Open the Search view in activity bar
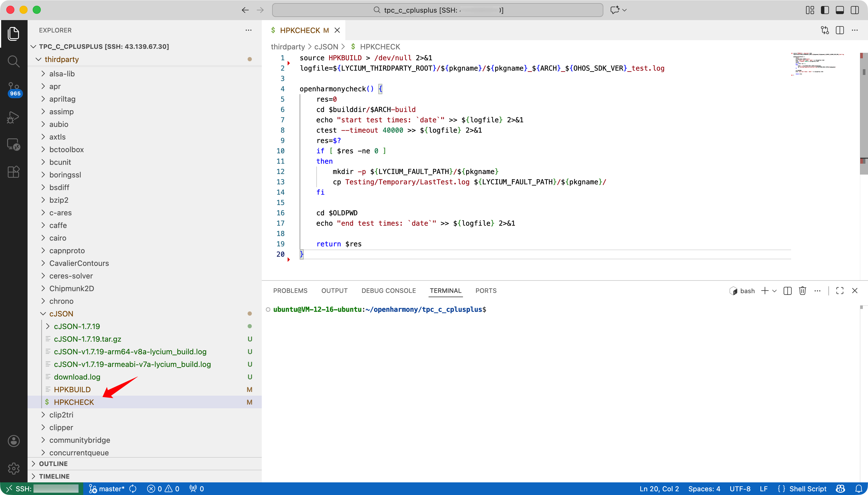The image size is (868, 495). coord(13,61)
